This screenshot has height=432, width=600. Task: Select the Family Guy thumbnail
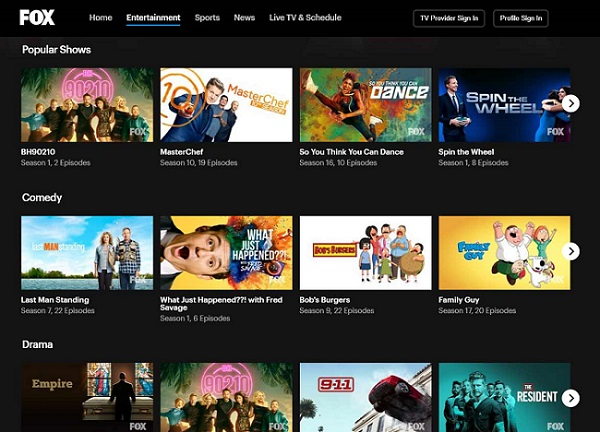tap(504, 252)
